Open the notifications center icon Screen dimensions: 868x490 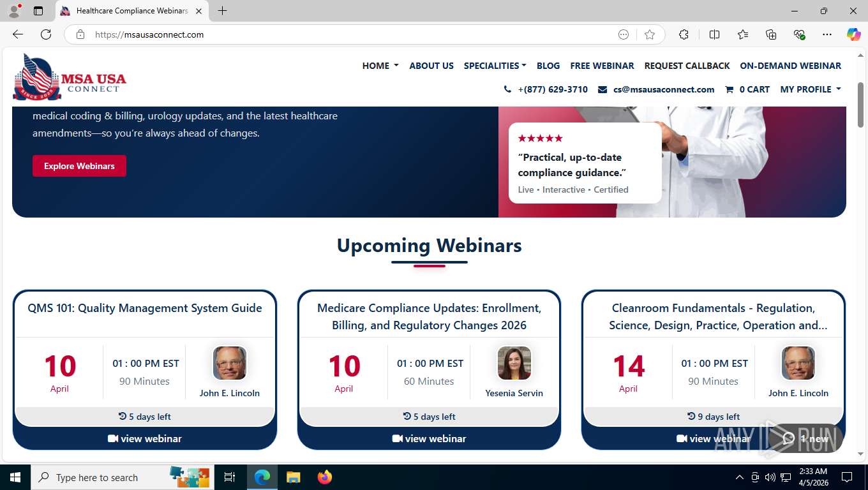[x=847, y=477]
